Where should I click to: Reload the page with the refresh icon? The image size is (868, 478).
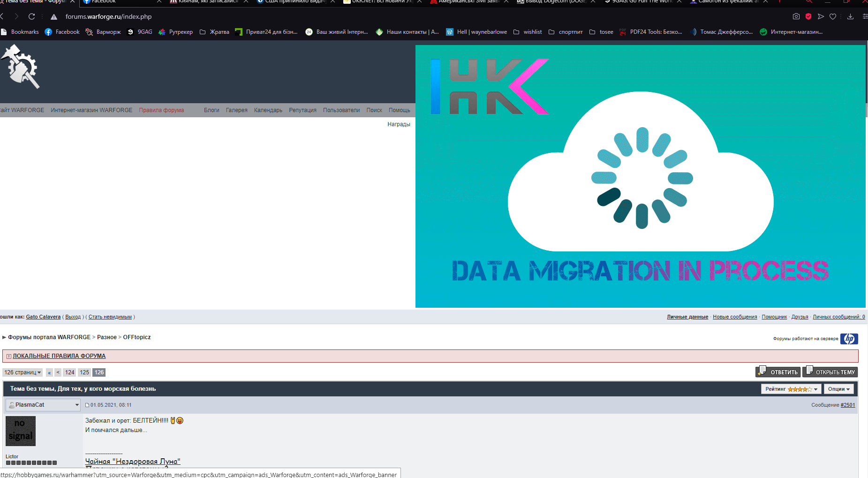tap(31, 16)
